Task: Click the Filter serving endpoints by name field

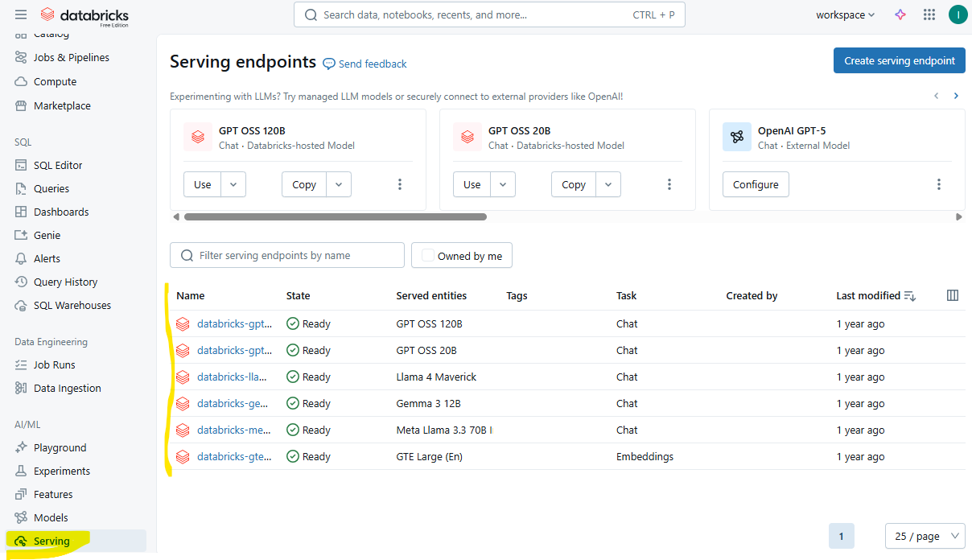Action: 287,255
